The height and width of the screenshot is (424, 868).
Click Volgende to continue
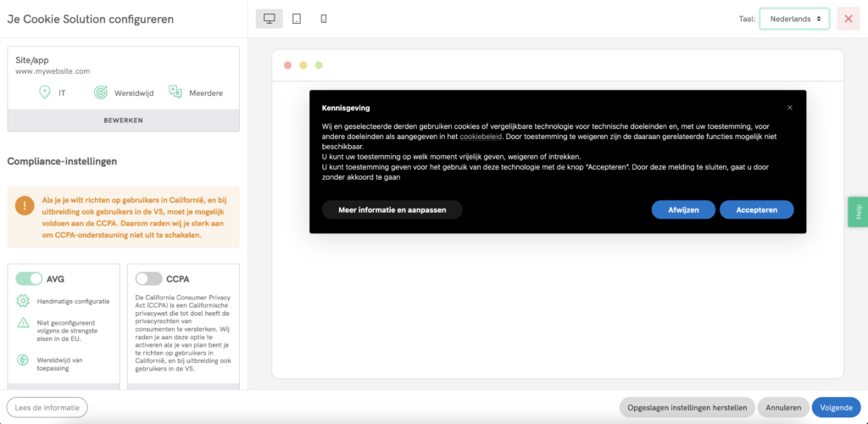point(836,408)
